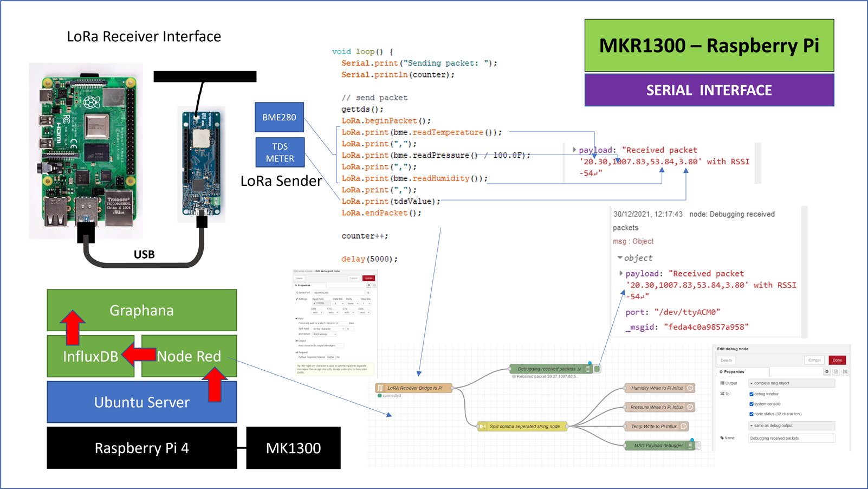The height and width of the screenshot is (489, 868).
Task: Open the 'complete msg object' Output dropdown
Action: click(x=792, y=383)
